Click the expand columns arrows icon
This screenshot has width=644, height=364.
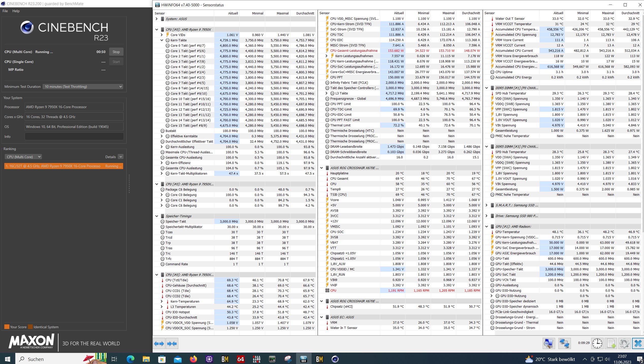click(159, 344)
